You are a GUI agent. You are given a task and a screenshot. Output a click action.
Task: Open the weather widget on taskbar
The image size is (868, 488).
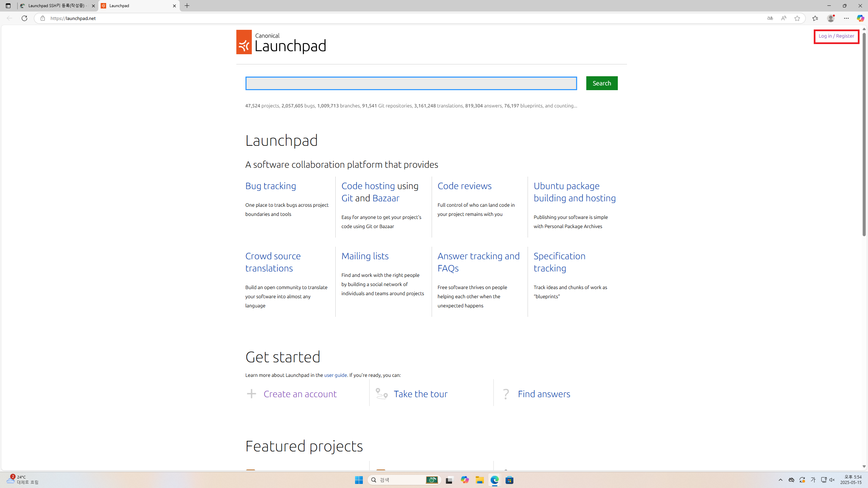pos(22,480)
